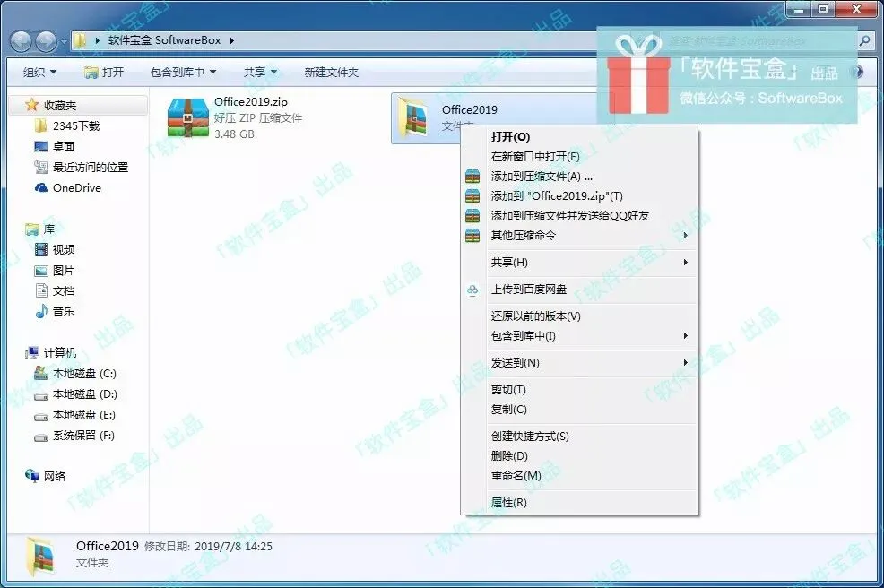The image size is (884, 588).
Task: Click the 最近访问的位置 icon
Action: (x=41, y=167)
